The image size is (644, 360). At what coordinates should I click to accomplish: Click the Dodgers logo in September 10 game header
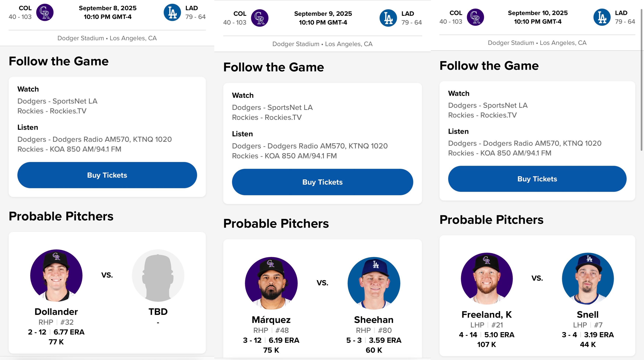602,17
